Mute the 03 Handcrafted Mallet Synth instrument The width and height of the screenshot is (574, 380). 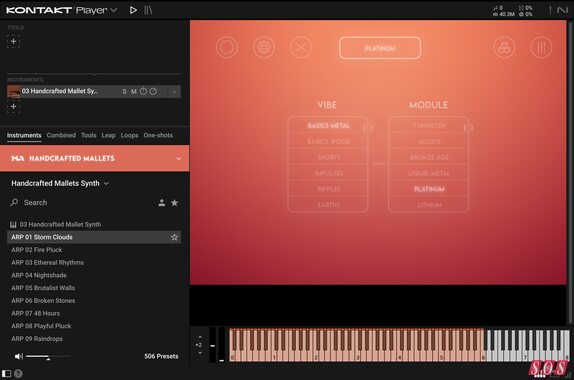click(x=134, y=92)
